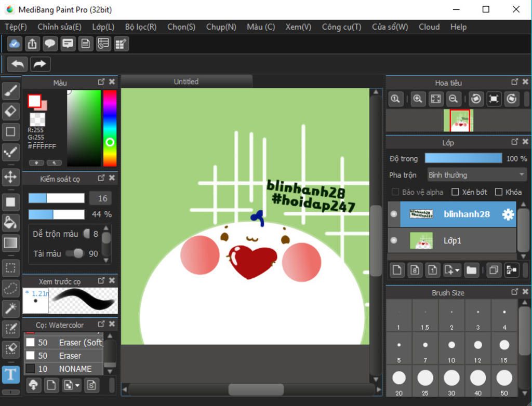532x406 pixels.
Task: Select the Lớp1 layer
Action: click(452, 240)
